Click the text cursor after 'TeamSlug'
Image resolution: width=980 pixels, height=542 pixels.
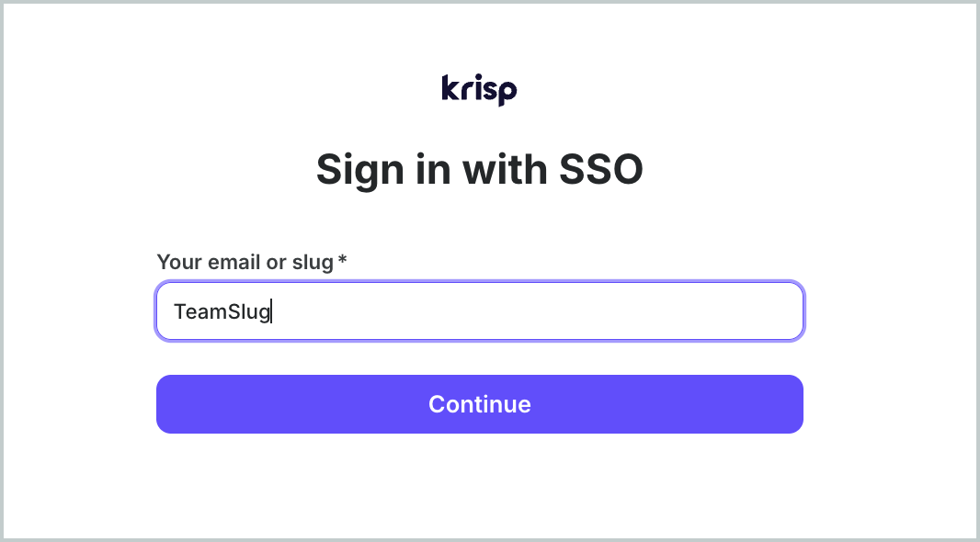click(271, 311)
